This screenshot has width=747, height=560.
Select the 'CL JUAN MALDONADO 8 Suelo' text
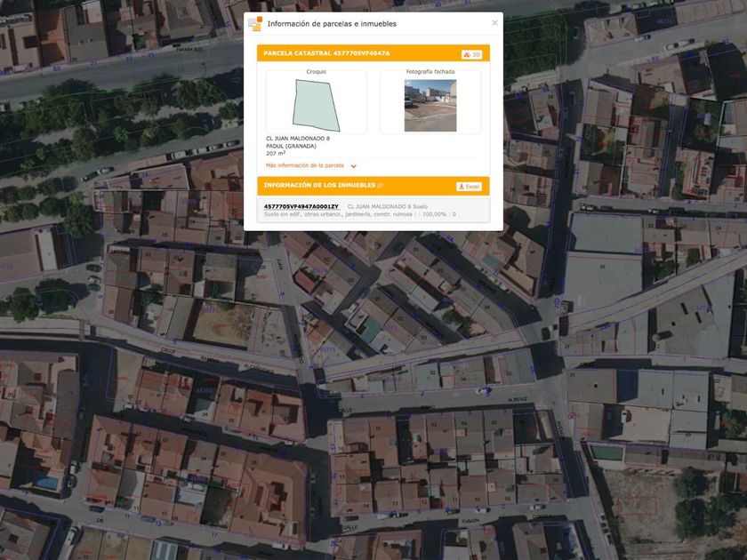click(x=388, y=206)
